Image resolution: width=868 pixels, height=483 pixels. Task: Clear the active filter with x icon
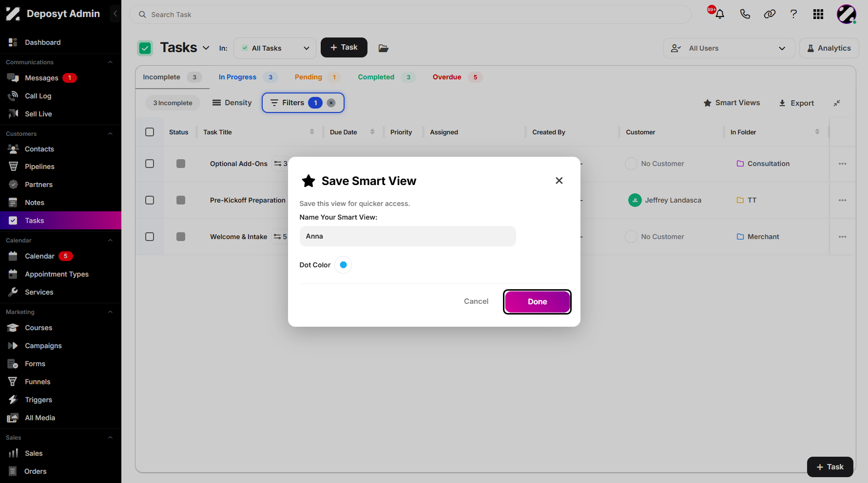tap(331, 103)
